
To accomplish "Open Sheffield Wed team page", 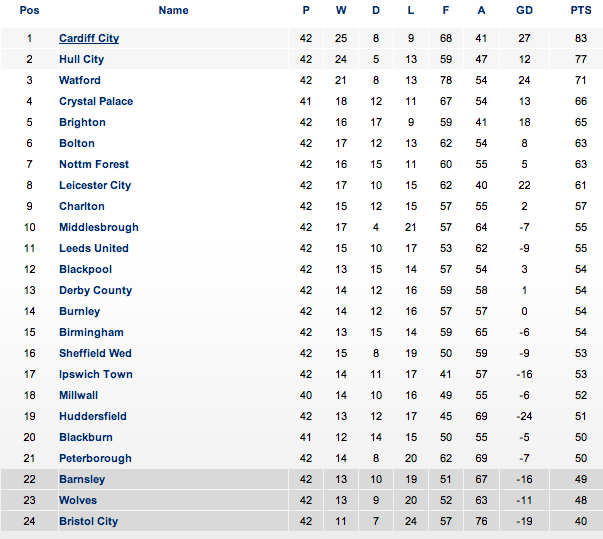I will (x=95, y=353).
